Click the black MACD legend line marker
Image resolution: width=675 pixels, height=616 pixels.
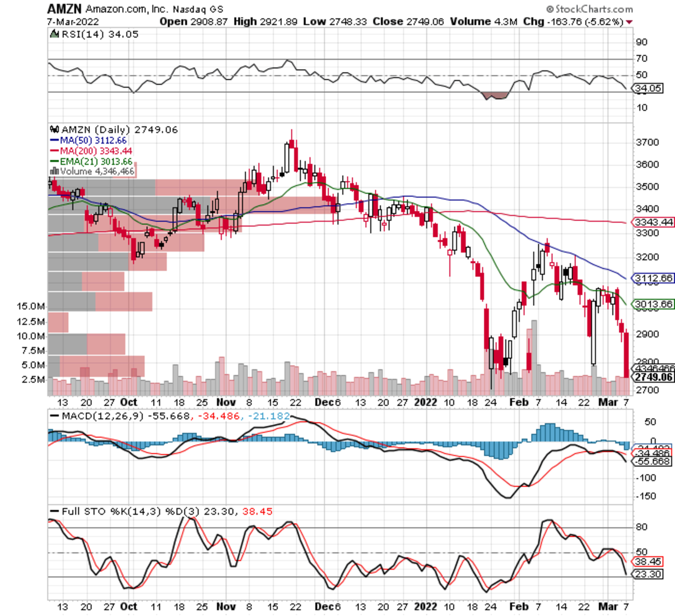click(x=55, y=416)
